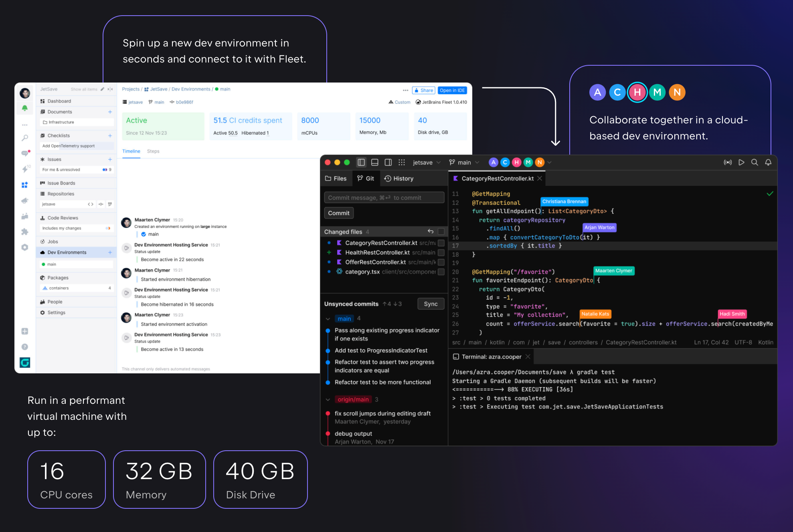Screen dimensions: 793x532
Task: Open the Issue Boards sidebar item
Action: [76, 183]
